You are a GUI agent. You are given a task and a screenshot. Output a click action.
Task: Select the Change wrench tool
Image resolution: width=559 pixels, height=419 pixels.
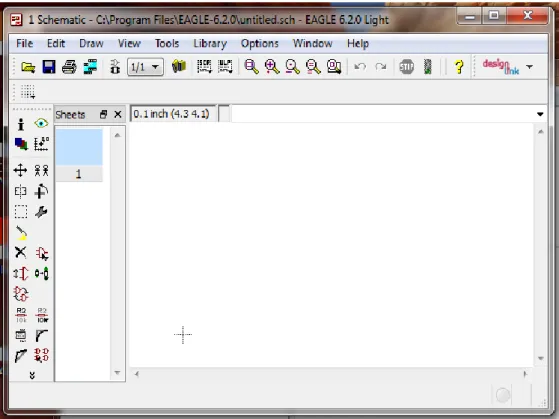point(41,211)
